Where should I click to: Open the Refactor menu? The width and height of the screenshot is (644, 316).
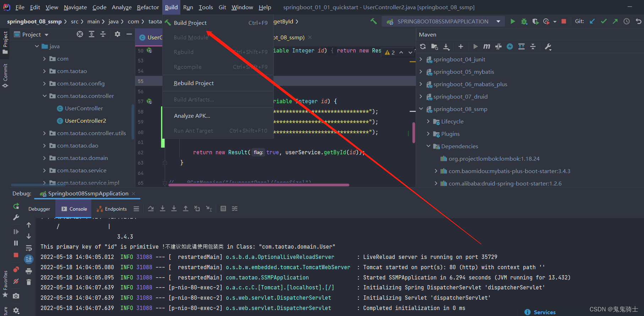tap(148, 7)
